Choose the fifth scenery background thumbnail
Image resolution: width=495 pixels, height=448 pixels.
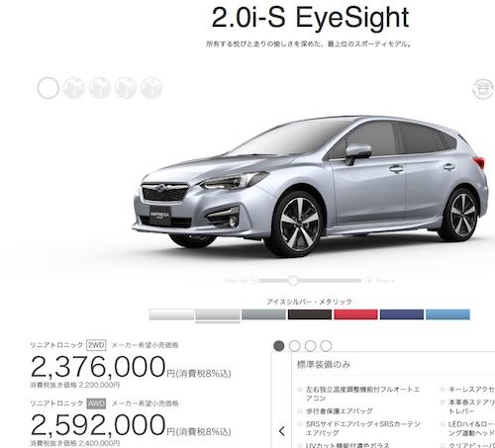[151, 88]
